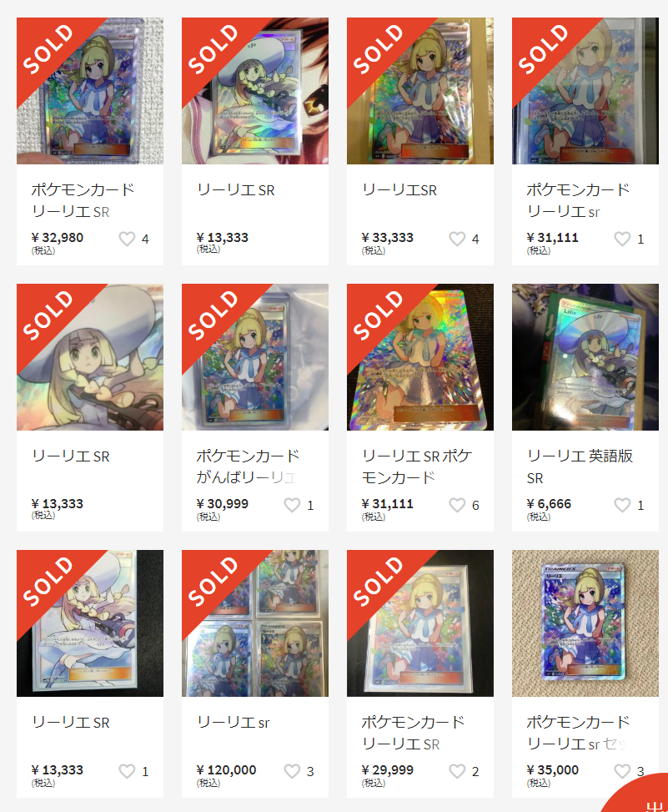Heart the ¥6,666 英語版 SR listing

point(622,505)
